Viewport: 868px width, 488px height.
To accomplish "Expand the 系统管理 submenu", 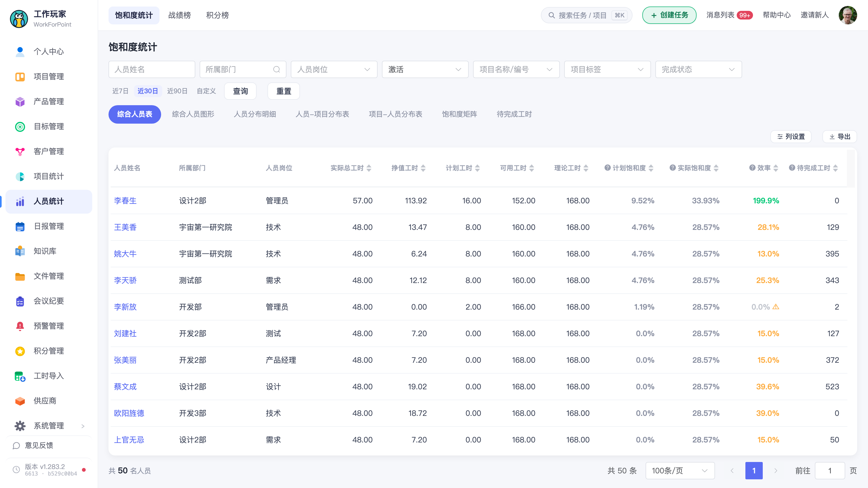I will tap(49, 425).
